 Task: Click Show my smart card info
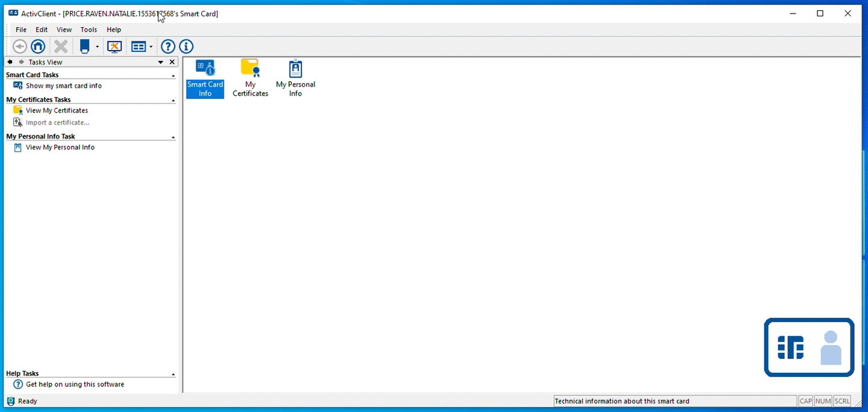(64, 86)
